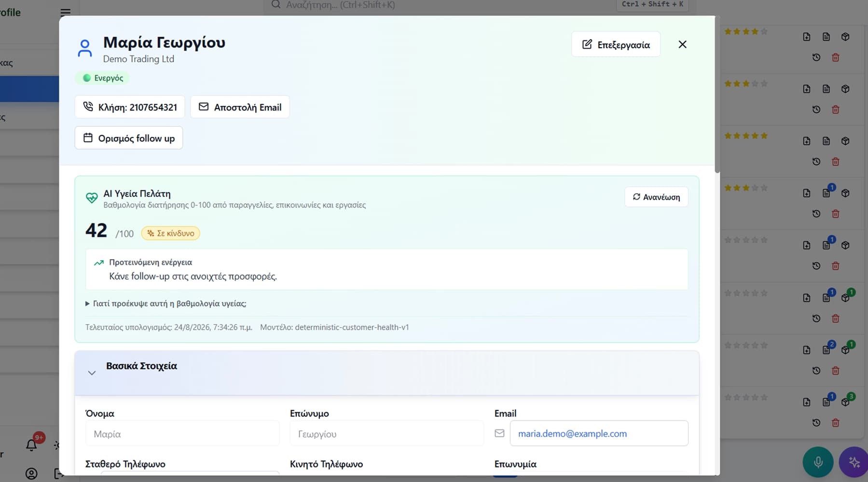Open Ορισμός follow up scheduling
This screenshot has height=482, width=868.
(129, 138)
